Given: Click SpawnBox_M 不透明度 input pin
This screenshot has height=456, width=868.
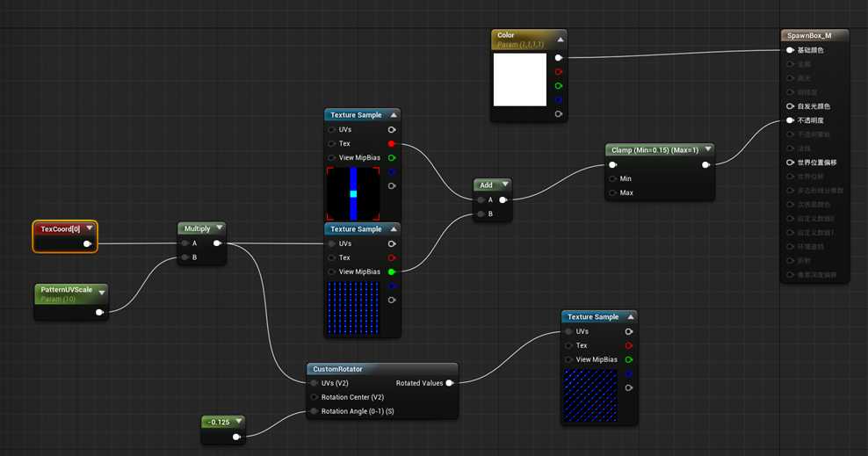Looking at the screenshot, I should click(790, 120).
